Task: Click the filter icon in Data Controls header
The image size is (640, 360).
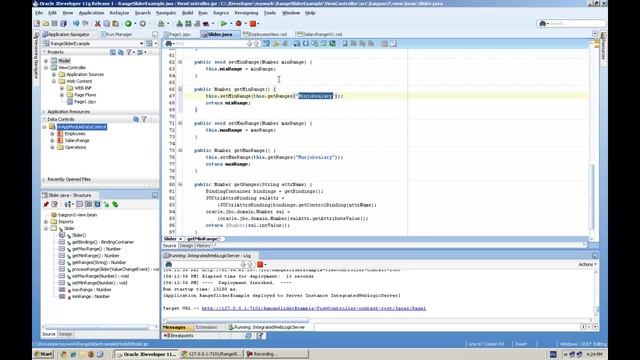Action: (x=144, y=119)
